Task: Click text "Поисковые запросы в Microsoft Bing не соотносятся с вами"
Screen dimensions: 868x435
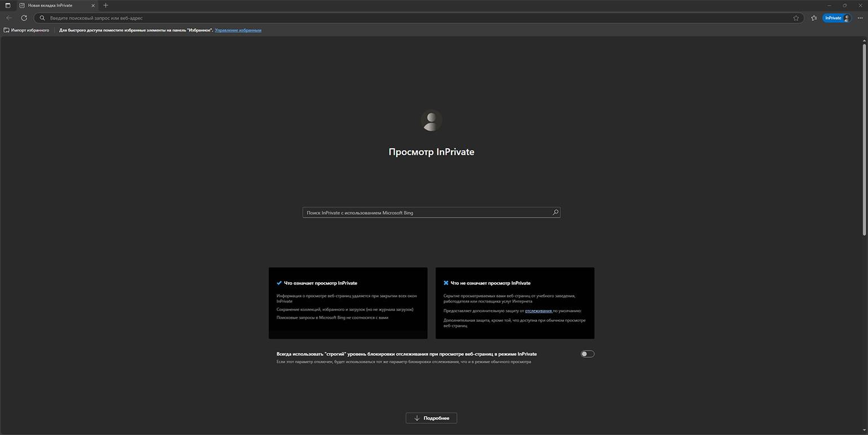Action: click(332, 317)
